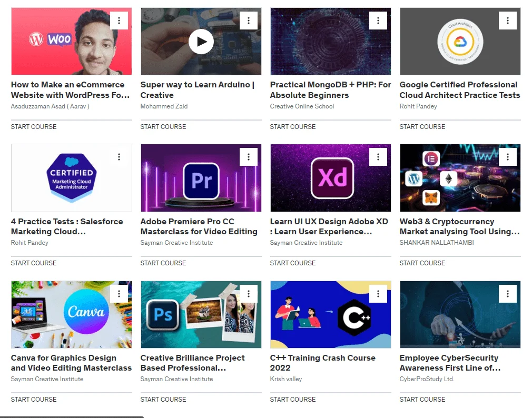Image resolution: width=532 pixels, height=418 pixels.
Task: Click instructor Rohit Pandey under Salesforce course
Action: [x=29, y=243]
